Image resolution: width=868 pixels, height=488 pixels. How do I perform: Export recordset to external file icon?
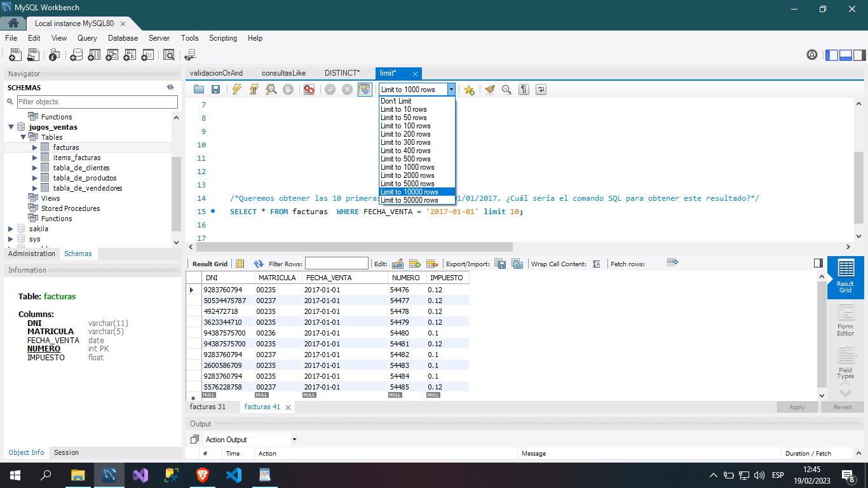point(500,264)
